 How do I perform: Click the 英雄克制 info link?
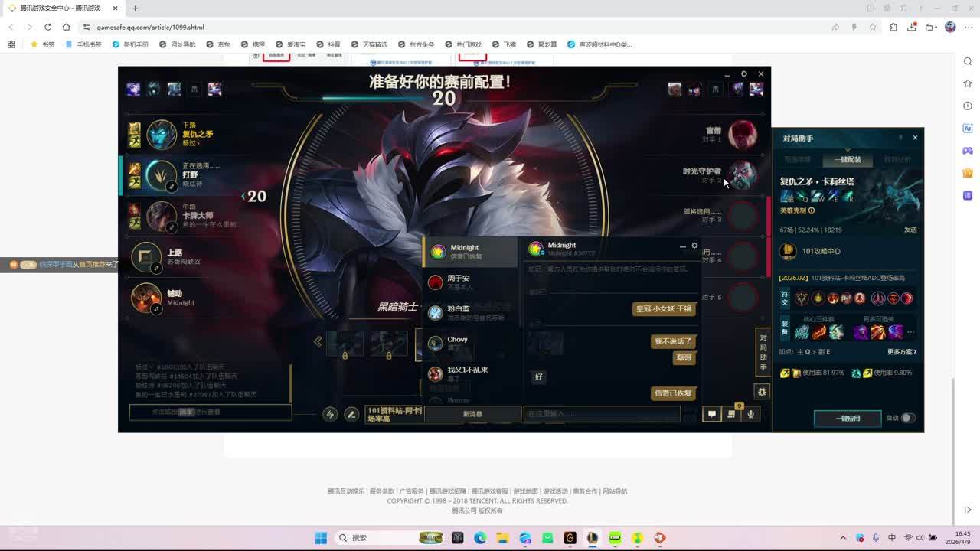[797, 210]
